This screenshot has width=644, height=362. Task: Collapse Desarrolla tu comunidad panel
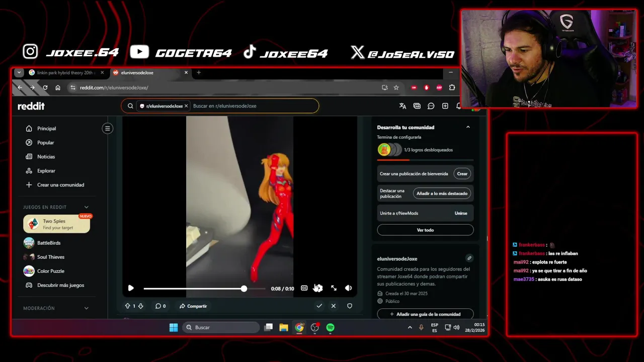coord(468,127)
